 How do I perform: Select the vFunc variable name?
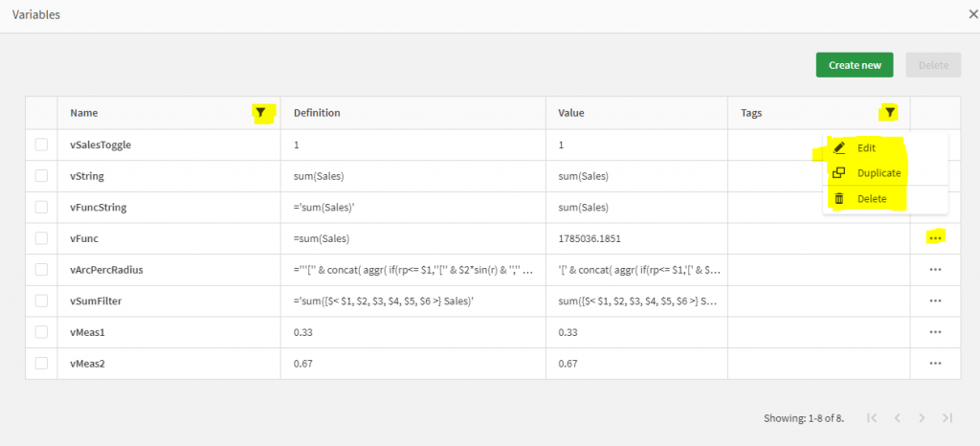click(84, 238)
